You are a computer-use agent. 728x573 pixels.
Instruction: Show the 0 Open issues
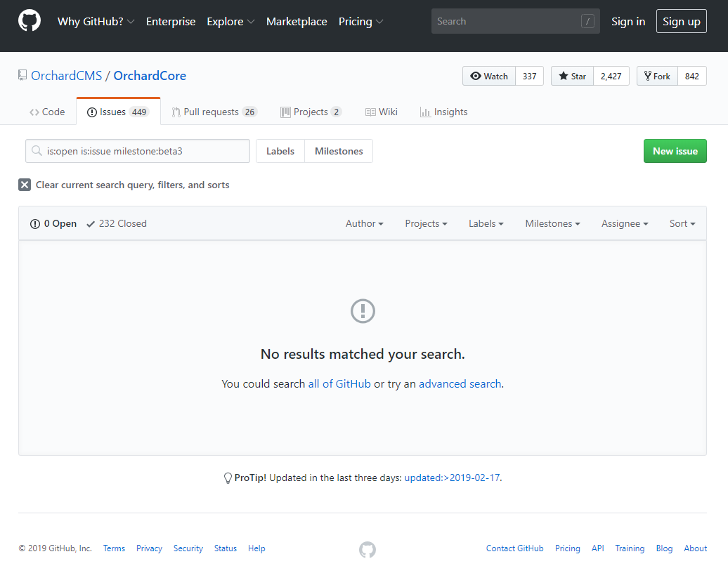point(53,223)
